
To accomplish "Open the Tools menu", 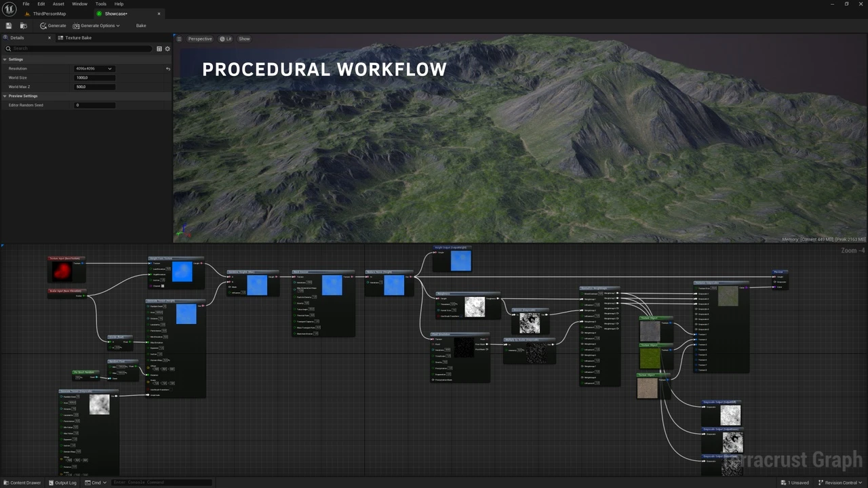I will (100, 4).
